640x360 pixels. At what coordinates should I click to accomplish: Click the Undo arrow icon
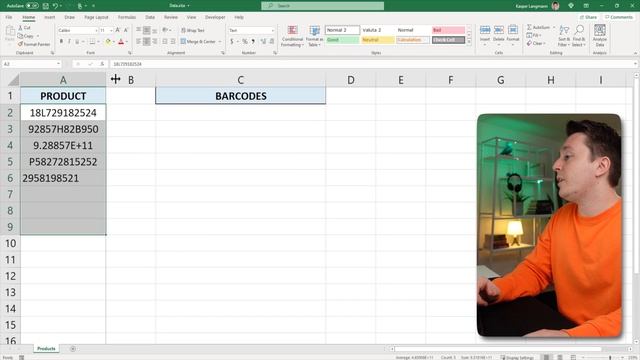pyautogui.click(x=55, y=6)
